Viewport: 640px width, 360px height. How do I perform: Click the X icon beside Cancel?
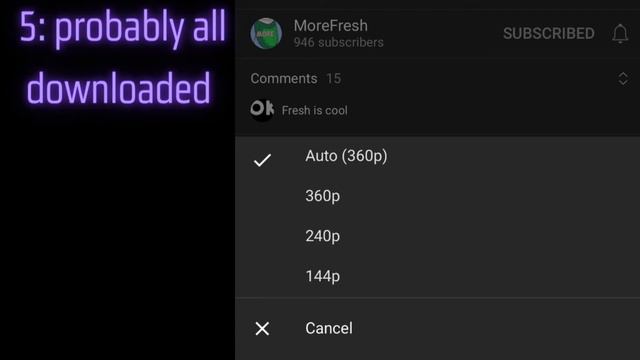[262, 329]
